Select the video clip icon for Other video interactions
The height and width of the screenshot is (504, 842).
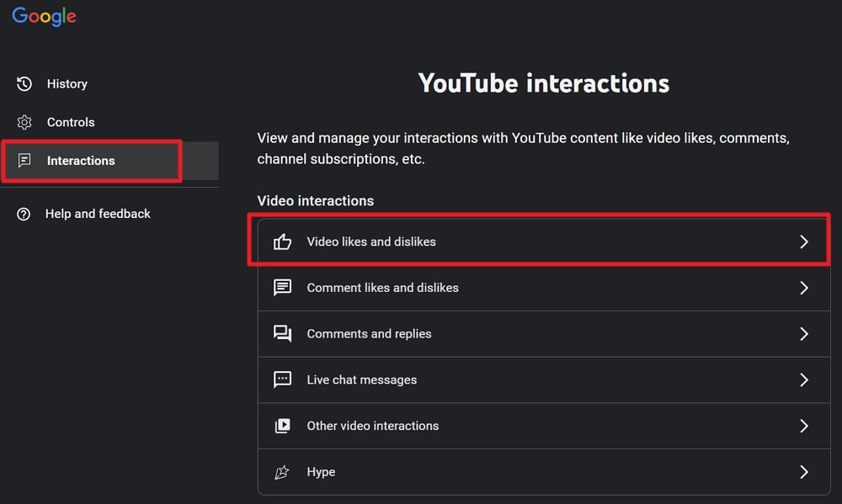coord(282,426)
